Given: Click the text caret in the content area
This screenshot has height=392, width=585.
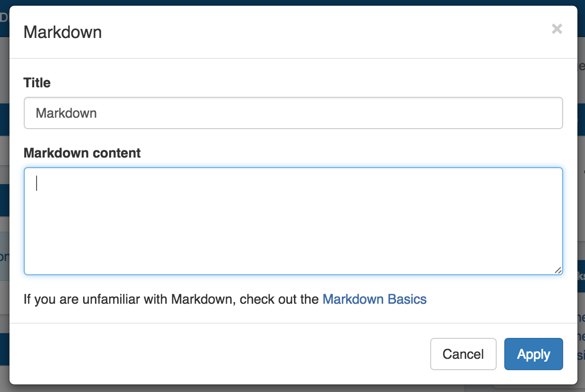Looking at the screenshot, I should (37, 183).
